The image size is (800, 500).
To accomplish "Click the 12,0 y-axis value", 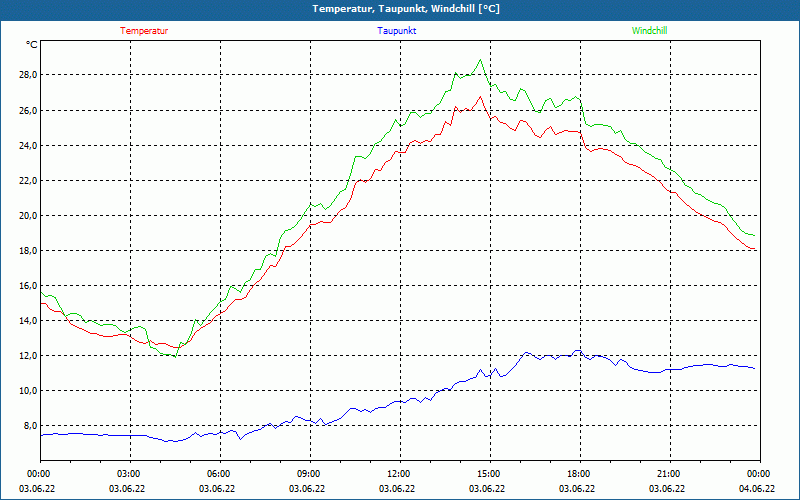I will [29, 356].
